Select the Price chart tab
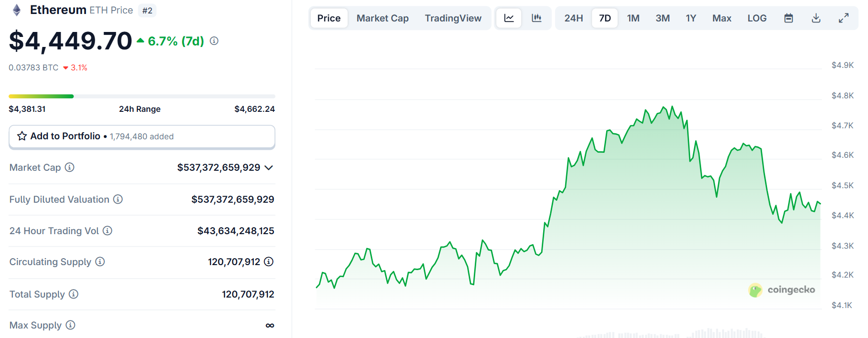The width and height of the screenshot is (868, 338). [329, 18]
